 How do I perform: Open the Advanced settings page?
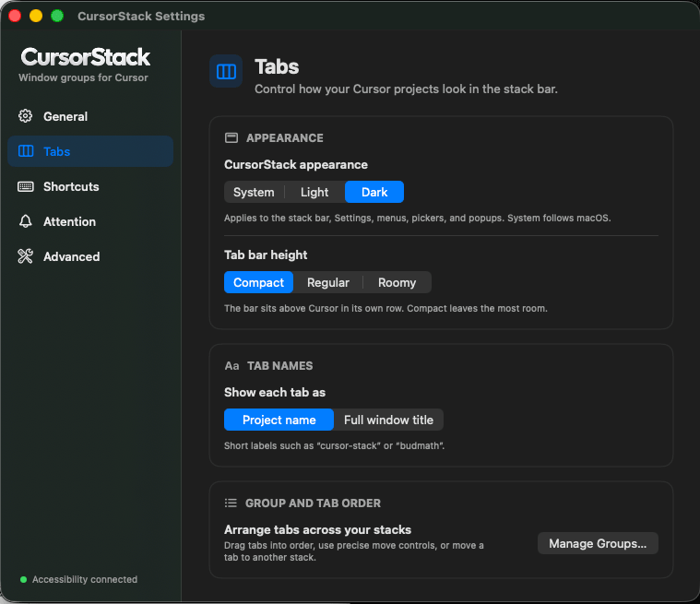tap(90, 256)
